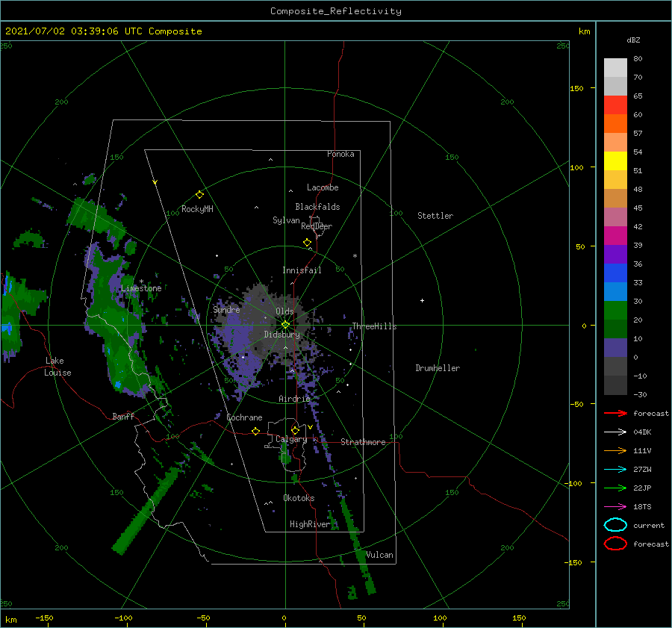Pick the blue 33-36 dBZ swatch
The height and width of the screenshot is (628, 672).
click(x=615, y=273)
